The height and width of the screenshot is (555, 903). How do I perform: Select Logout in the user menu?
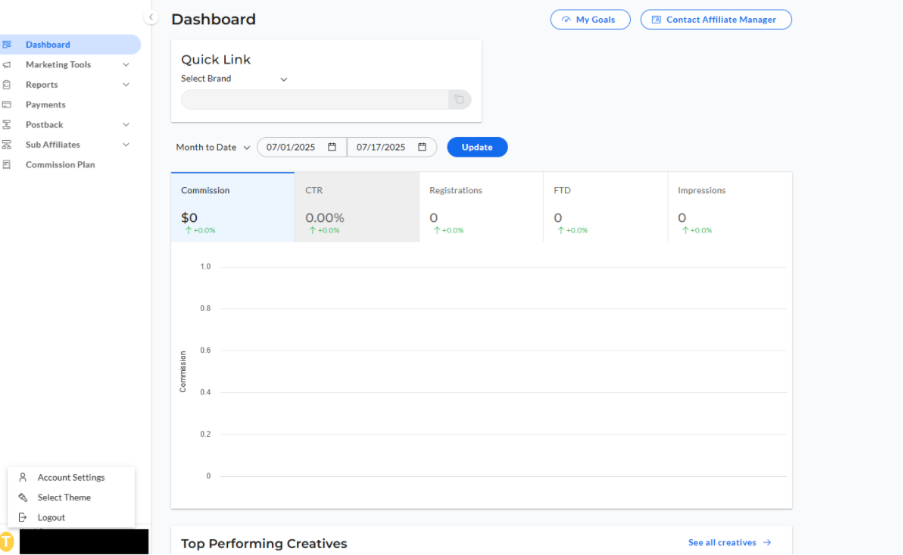coord(51,518)
